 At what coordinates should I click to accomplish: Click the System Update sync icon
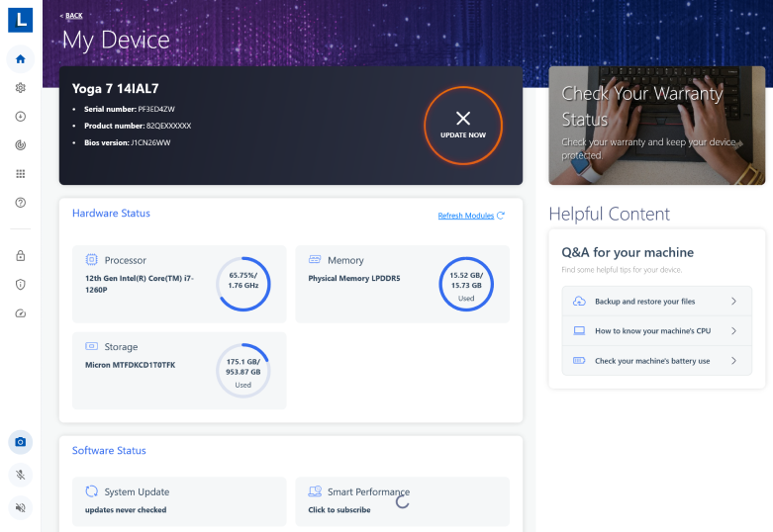point(92,491)
